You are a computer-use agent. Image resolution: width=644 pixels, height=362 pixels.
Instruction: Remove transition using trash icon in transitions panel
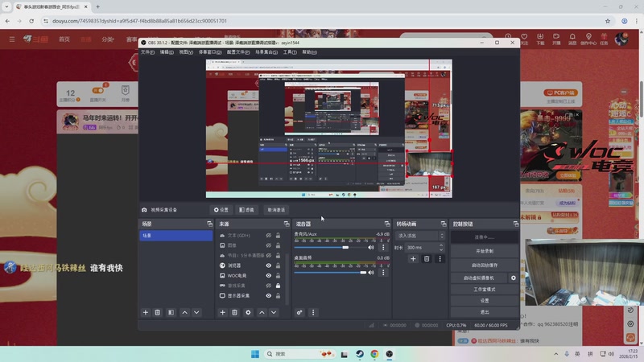coord(427,259)
